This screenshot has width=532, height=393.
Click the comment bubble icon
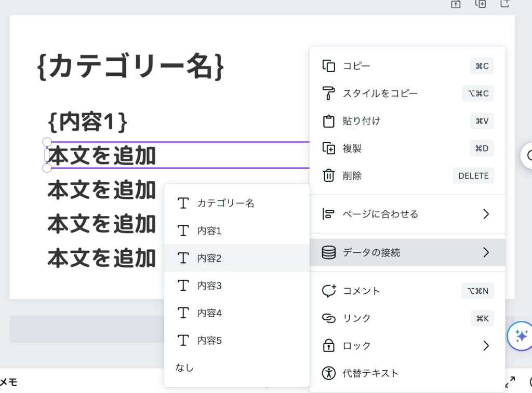[329, 291]
